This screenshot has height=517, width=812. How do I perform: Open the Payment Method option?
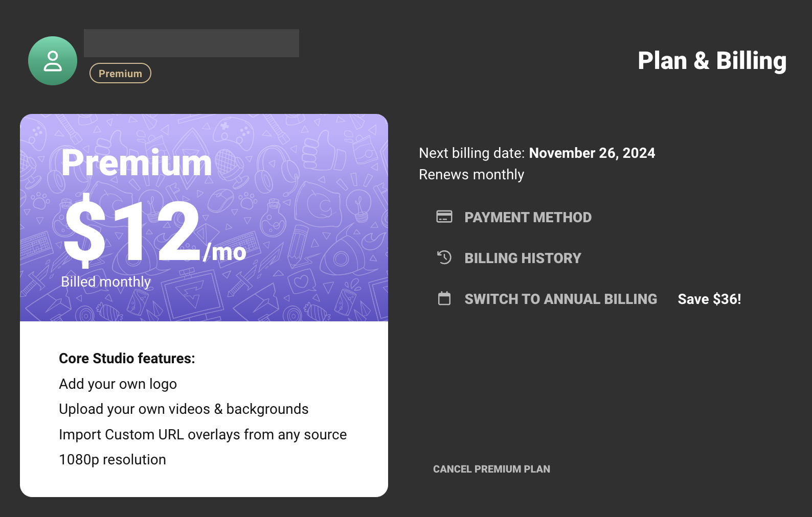528,217
